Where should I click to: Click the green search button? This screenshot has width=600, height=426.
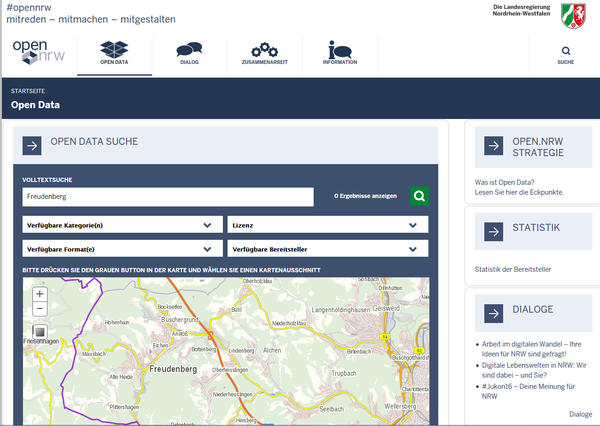(419, 196)
